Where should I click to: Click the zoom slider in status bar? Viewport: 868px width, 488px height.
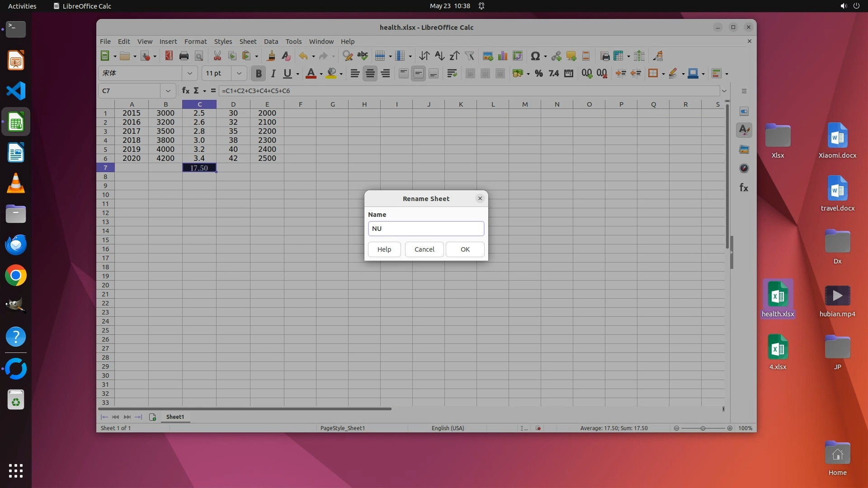coord(703,428)
